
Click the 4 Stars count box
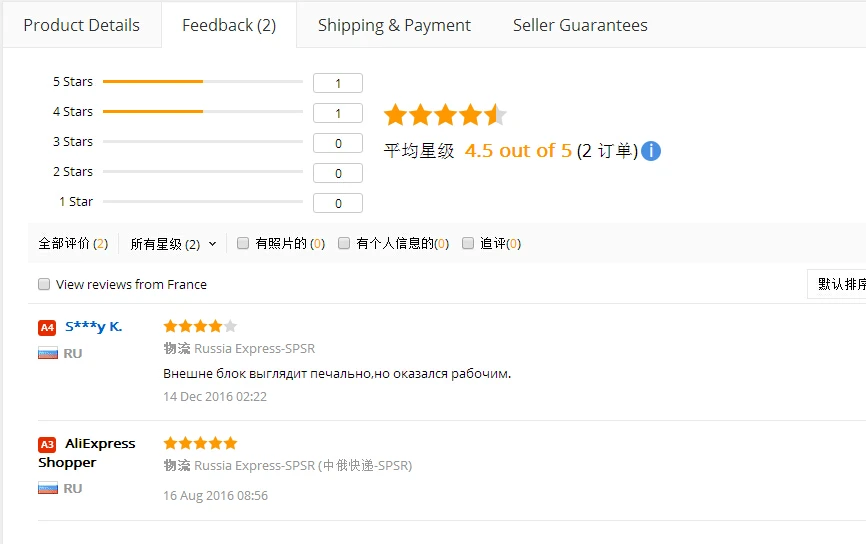pos(338,113)
